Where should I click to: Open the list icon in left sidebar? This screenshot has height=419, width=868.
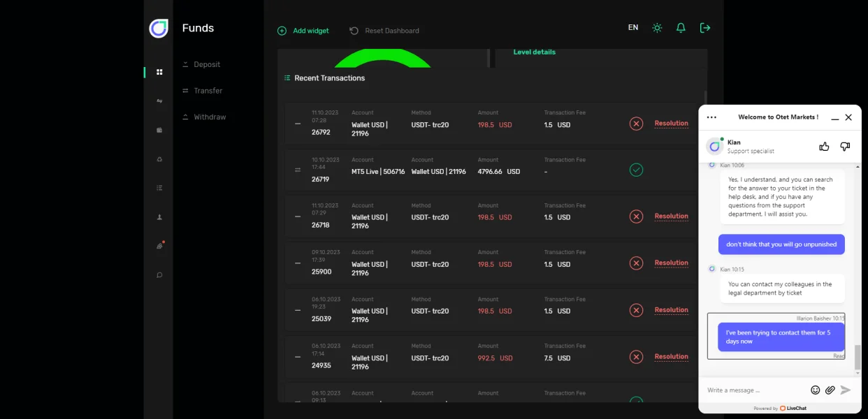point(159,188)
